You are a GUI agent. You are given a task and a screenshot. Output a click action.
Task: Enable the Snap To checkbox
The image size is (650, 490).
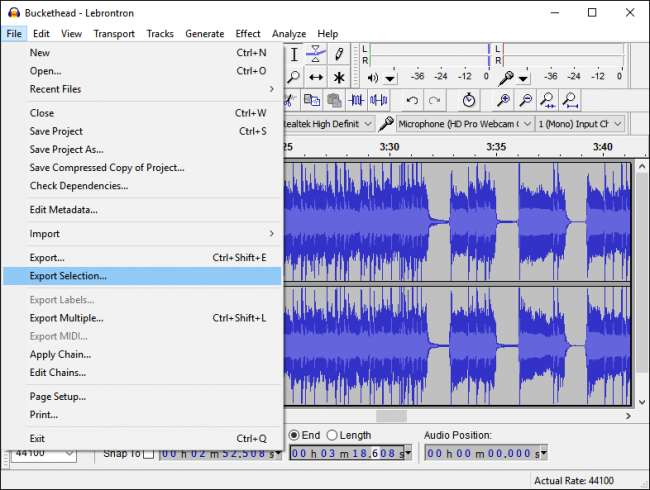point(148,454)
